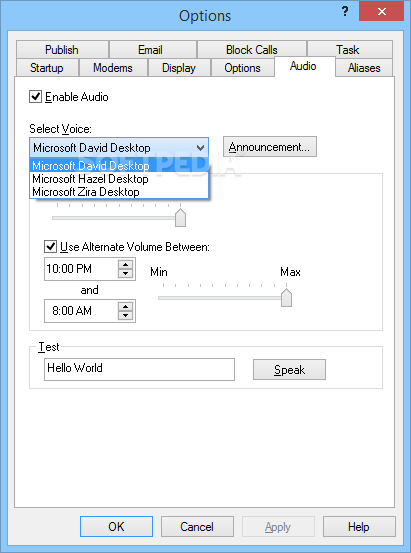411x553 pixels.
Task: Click the Audio tab
Action: click(x=304, y=66)
